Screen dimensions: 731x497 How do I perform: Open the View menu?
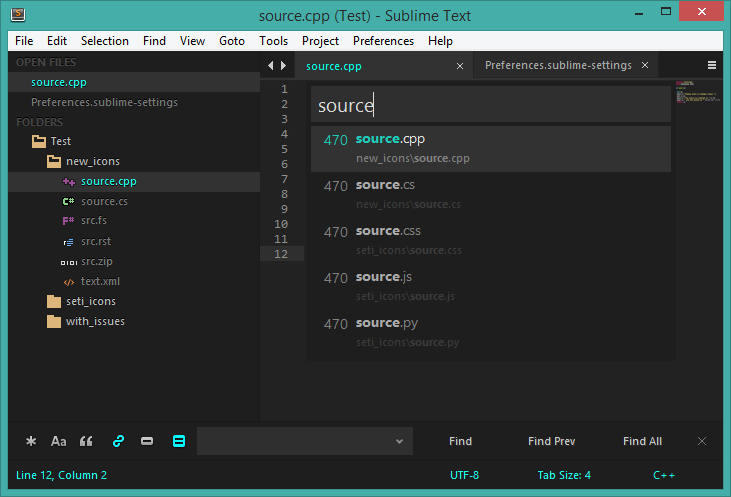[x=193, y=41]
